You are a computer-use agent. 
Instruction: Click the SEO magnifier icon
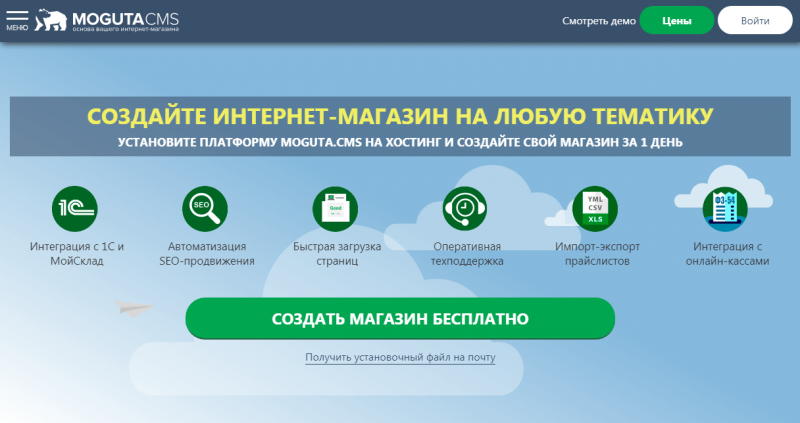206,209
